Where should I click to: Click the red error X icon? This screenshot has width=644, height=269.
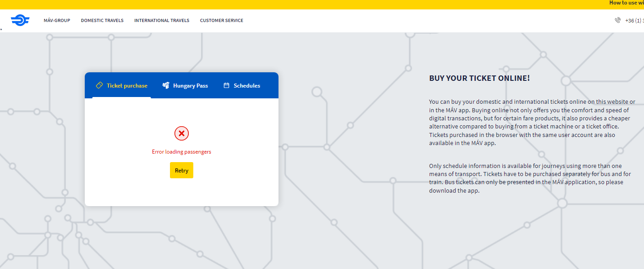pyautogui.click(x=182, y=133)
